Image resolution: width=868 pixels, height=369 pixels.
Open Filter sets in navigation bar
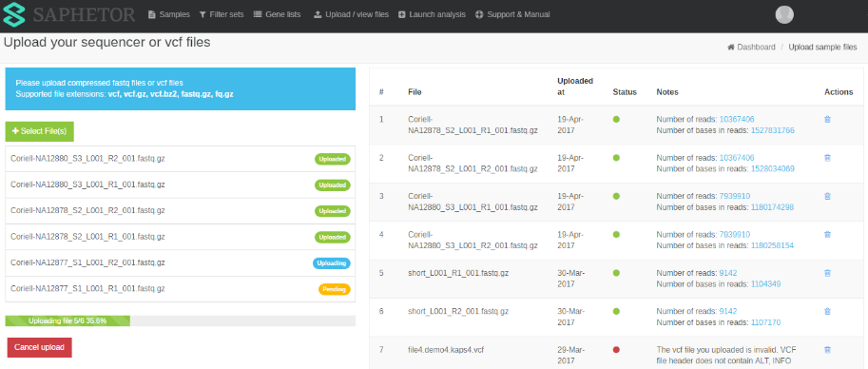221,14
